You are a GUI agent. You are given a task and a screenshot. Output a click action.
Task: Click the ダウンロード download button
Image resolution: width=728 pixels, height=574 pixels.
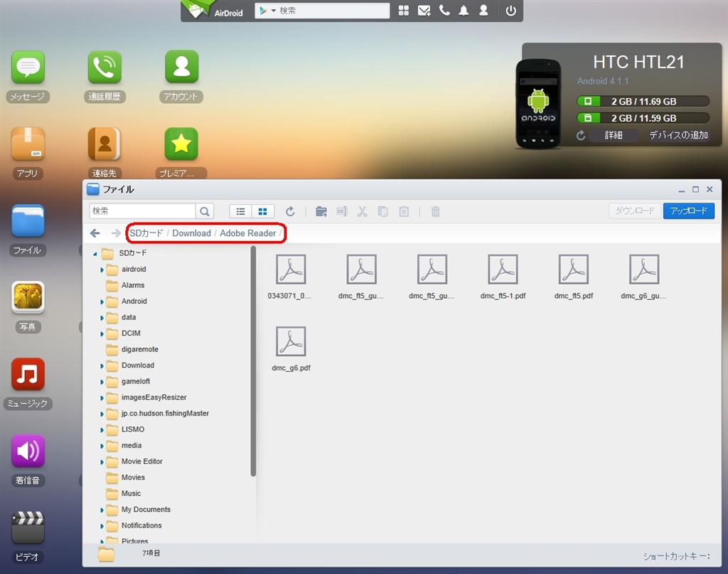tap(635, 211)
